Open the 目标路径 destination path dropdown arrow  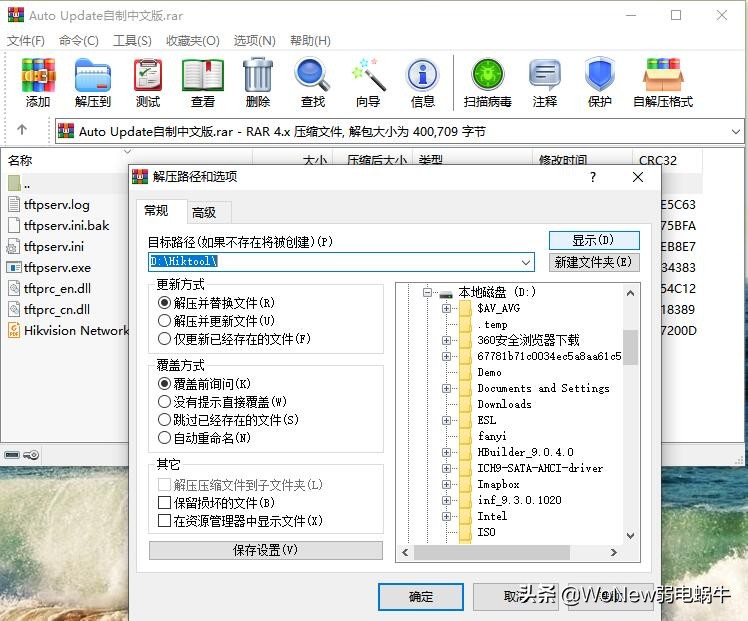pyautogui.click(x=527, y=262)
